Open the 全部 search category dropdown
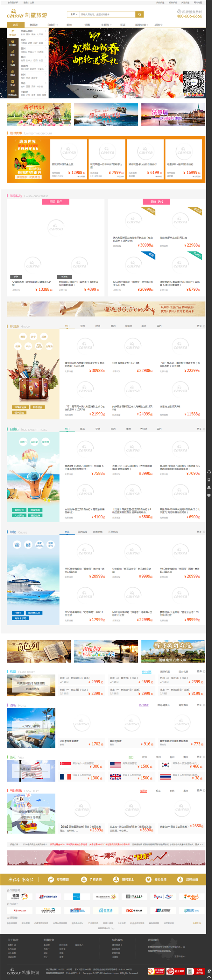This screenshot has width=212, height=980. click(x=73, y=14)
